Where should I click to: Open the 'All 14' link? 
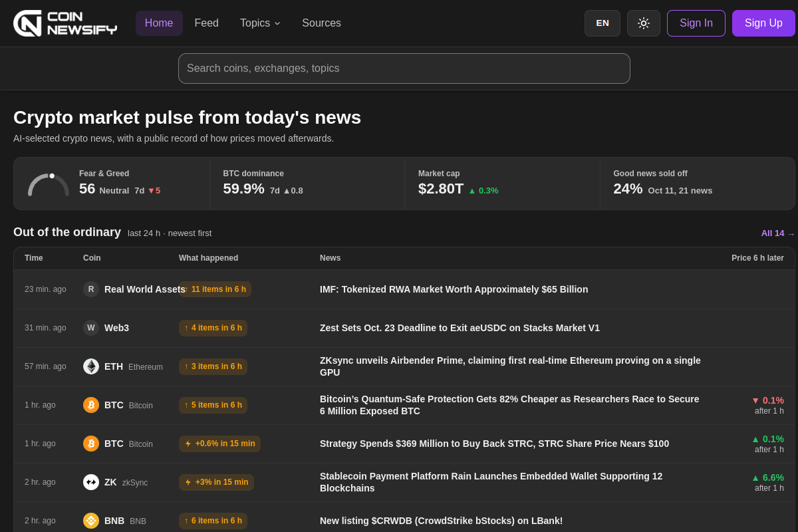tap(778, 233)
